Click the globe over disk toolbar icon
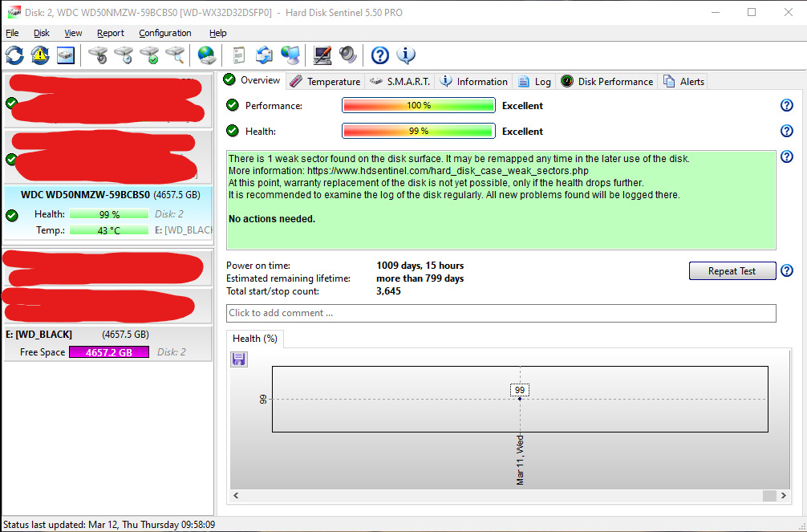This screenshot has height=532, width=807. coord(207,55)
